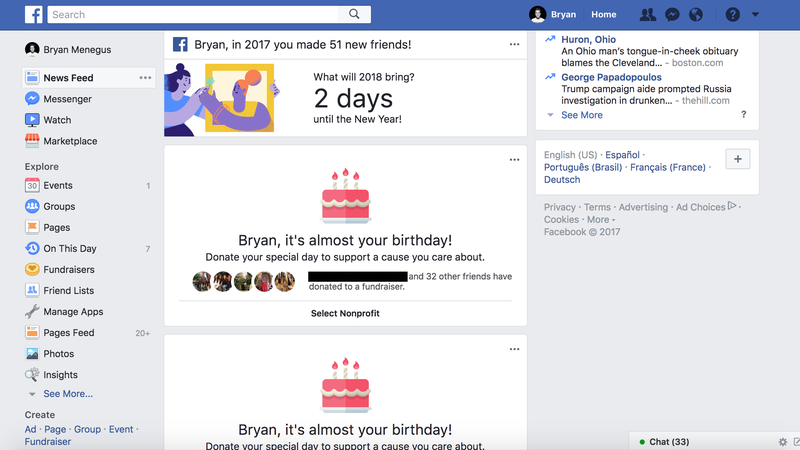Image resolution: width=800 pixels, height=450 pixels.
Task: Click the Cookies footer link
Action: [x=561, y=219]
